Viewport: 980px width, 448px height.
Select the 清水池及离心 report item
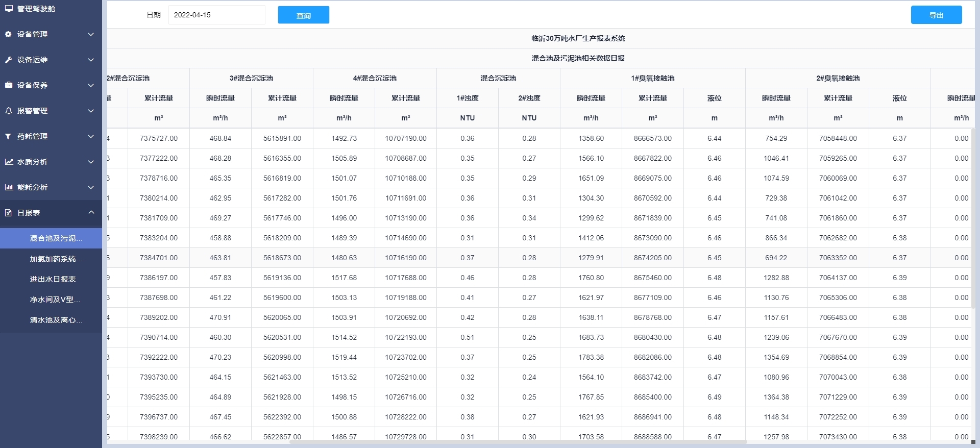coord(56,320)
